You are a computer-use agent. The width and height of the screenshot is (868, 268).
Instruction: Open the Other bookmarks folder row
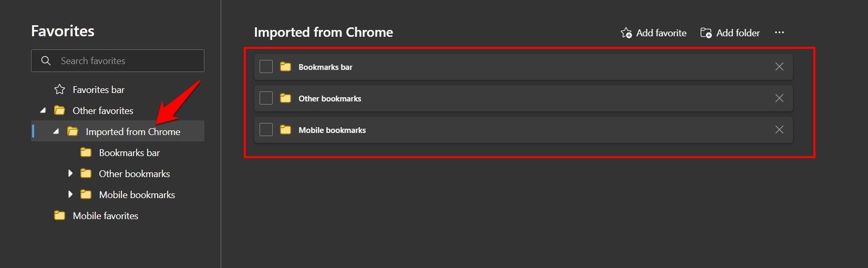[x=330, y=99]
